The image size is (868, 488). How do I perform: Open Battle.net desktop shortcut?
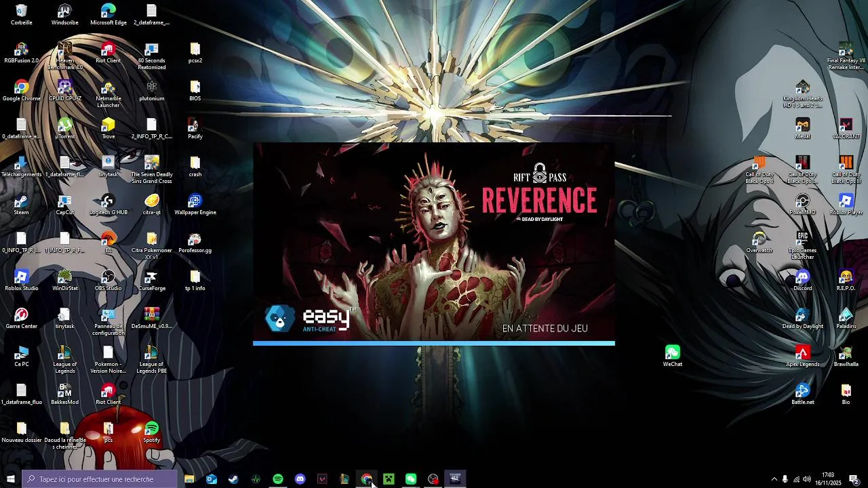[803, 394]
